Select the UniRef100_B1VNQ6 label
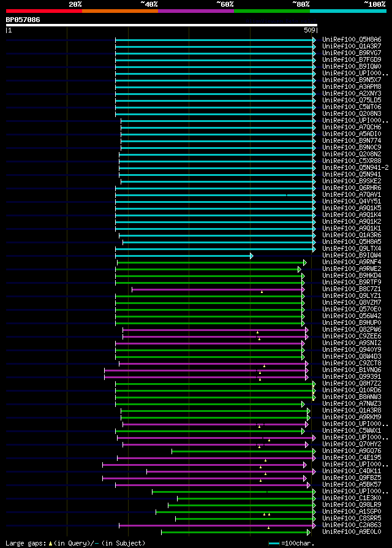 pyautogui.click(x=352, y=370)
